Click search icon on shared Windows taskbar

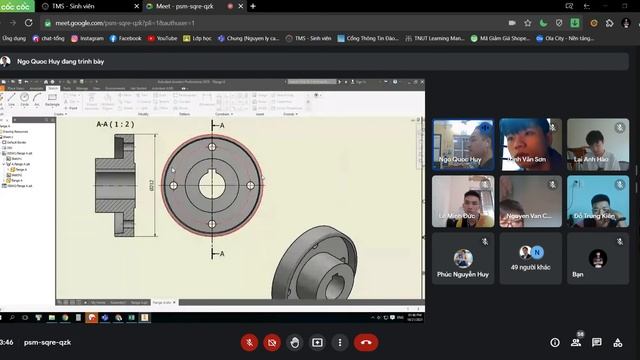tap(12, 317)
